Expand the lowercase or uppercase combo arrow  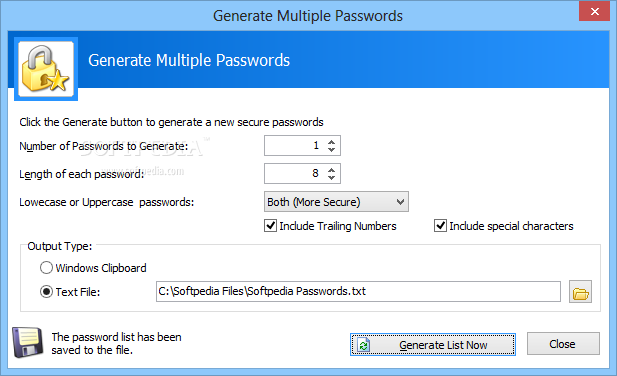tap(401, 202)
